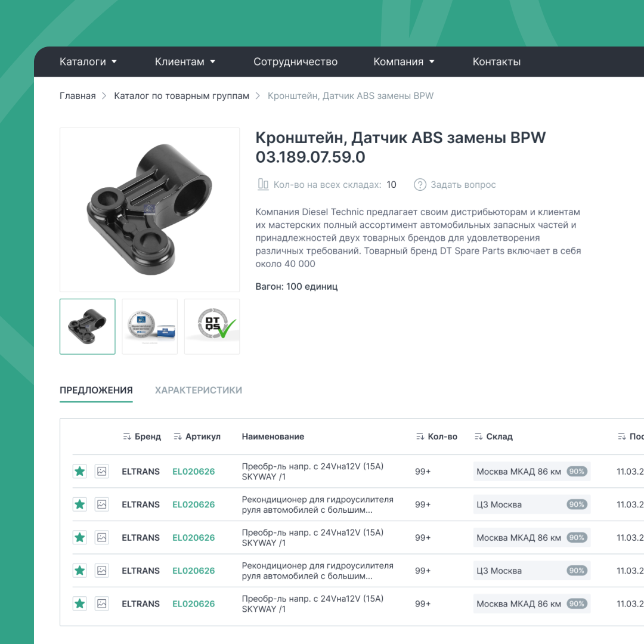Click 99+ quantity in first row
Screen dimensions: 644x644
[x=423, y=472]
